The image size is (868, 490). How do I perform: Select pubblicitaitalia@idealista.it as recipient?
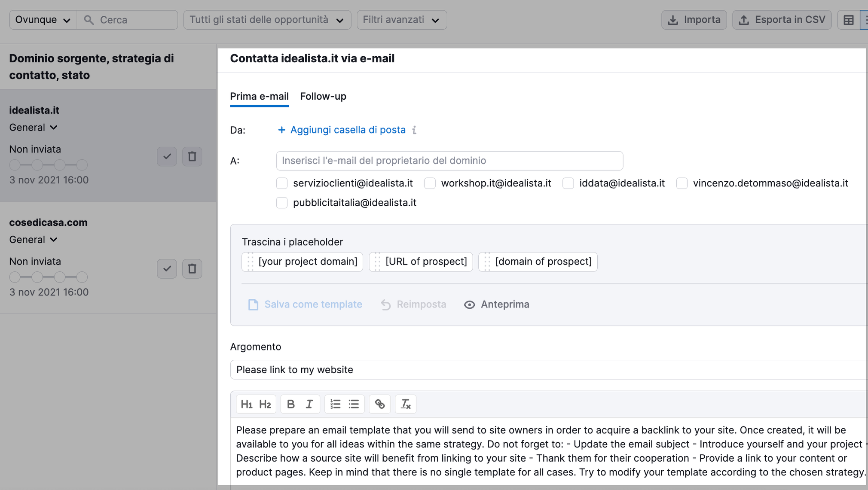pos(282,202)
